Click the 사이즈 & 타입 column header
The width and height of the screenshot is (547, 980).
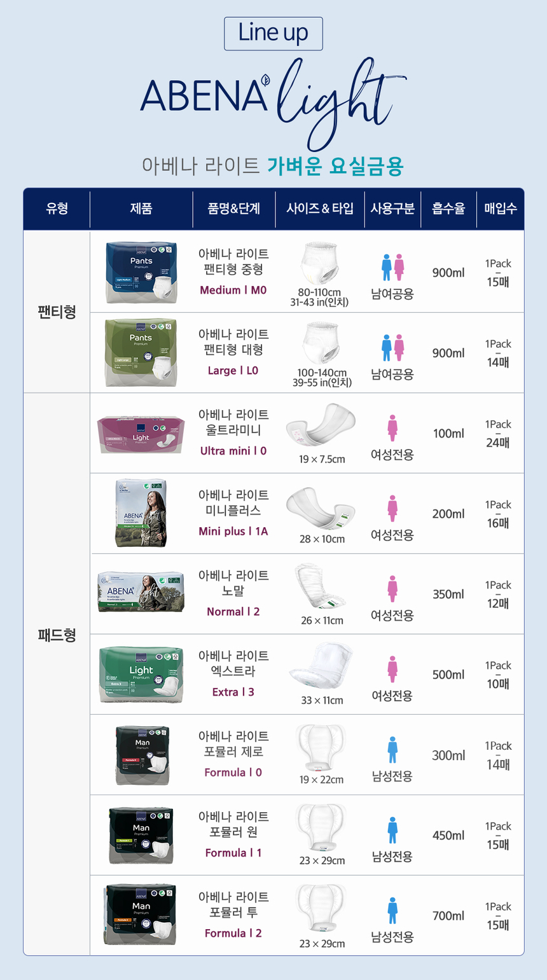[x=320, y=209]
